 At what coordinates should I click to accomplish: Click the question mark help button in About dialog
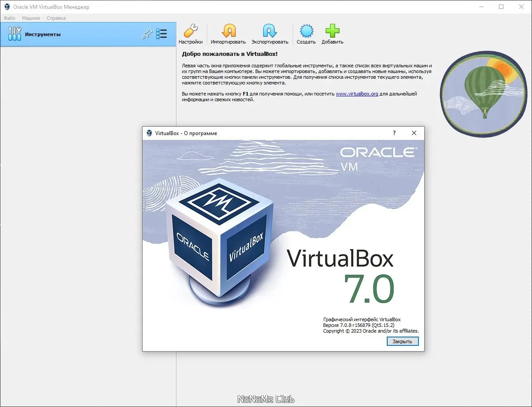coord(394,133)
